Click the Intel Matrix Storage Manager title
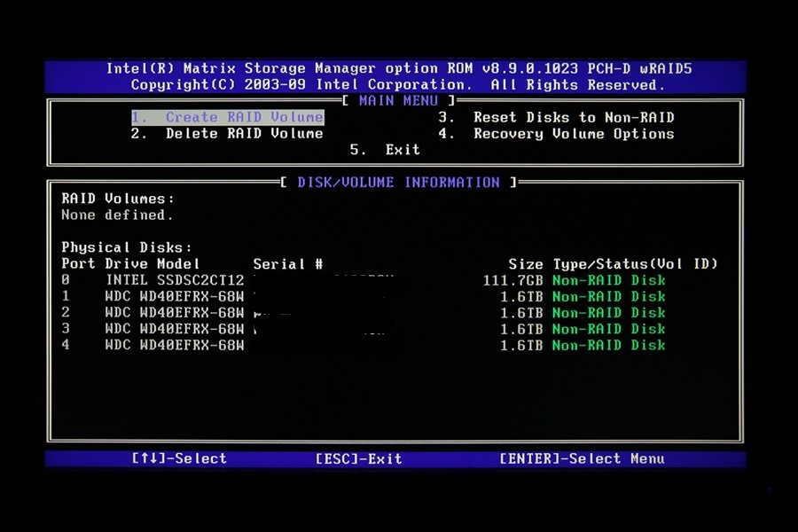This screenshot has width=798, height=532. (x=399, y=68)
